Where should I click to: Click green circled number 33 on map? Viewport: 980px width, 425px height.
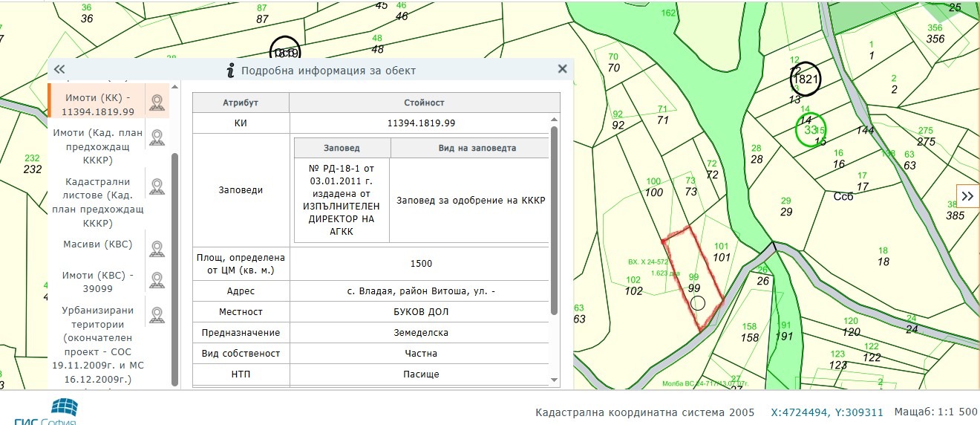[x=811, y=130]
